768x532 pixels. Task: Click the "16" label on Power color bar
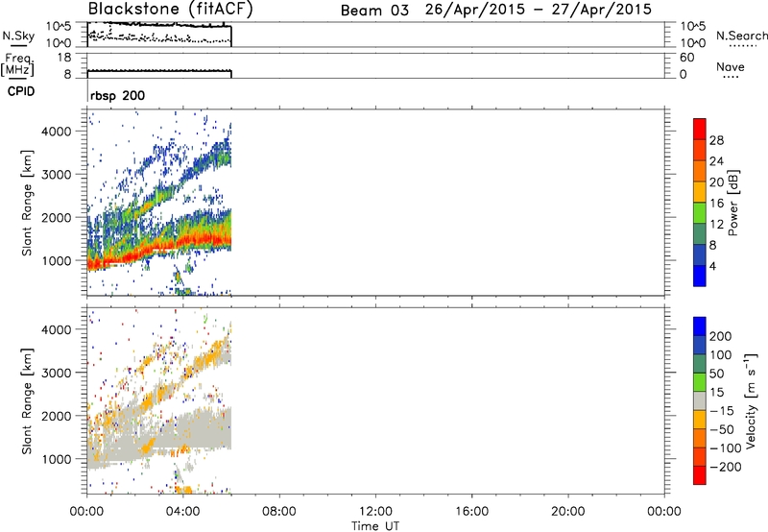click(716, 204)
